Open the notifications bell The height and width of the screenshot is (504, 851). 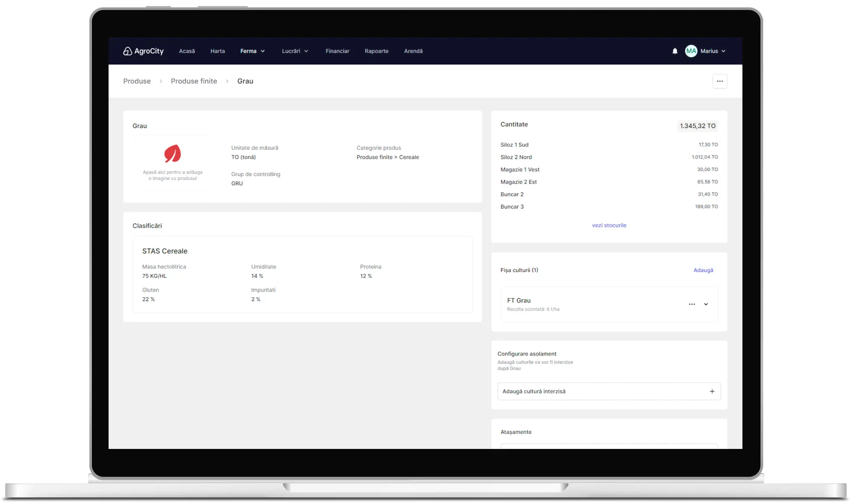675,51
